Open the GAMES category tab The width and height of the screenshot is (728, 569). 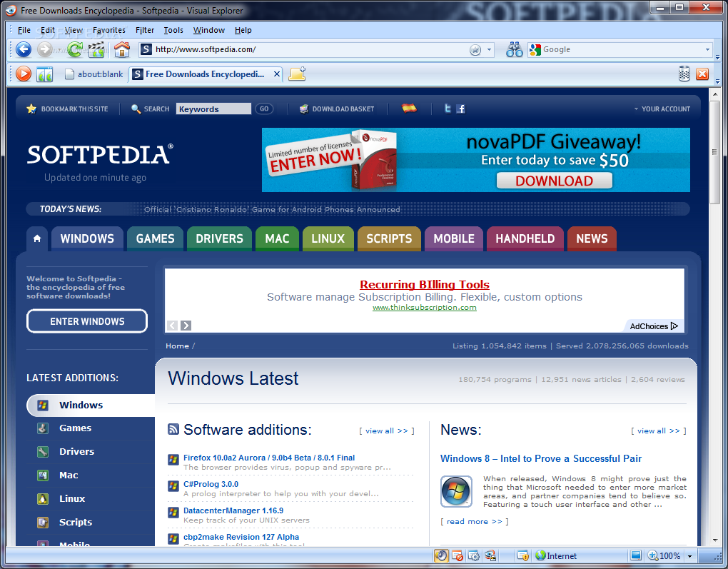click(x=155, y=238)
